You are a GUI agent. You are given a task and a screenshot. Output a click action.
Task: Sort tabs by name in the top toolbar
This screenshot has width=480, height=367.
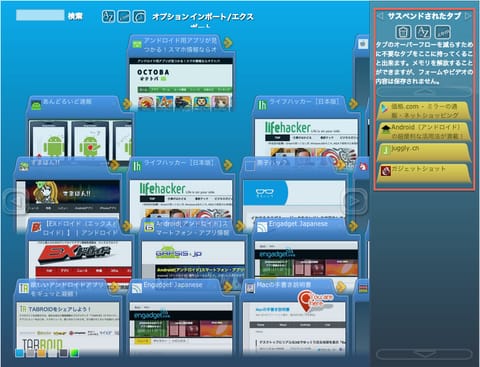[x=108, y=16]
